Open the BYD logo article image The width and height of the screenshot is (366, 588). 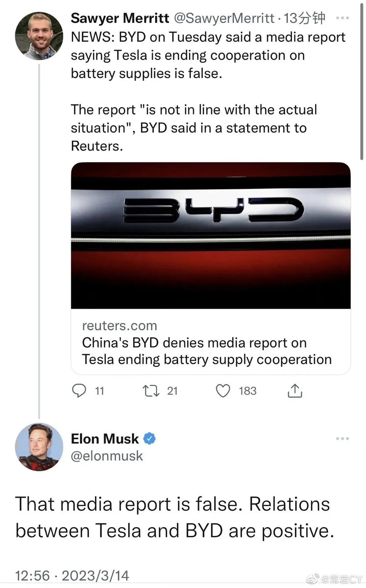pos(211,236)
